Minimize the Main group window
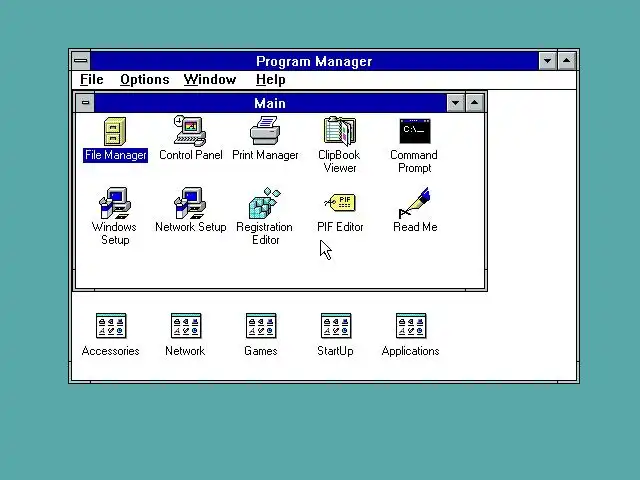Image resolution: width=640 pixels, height=480 pixels. pos(456,103)
